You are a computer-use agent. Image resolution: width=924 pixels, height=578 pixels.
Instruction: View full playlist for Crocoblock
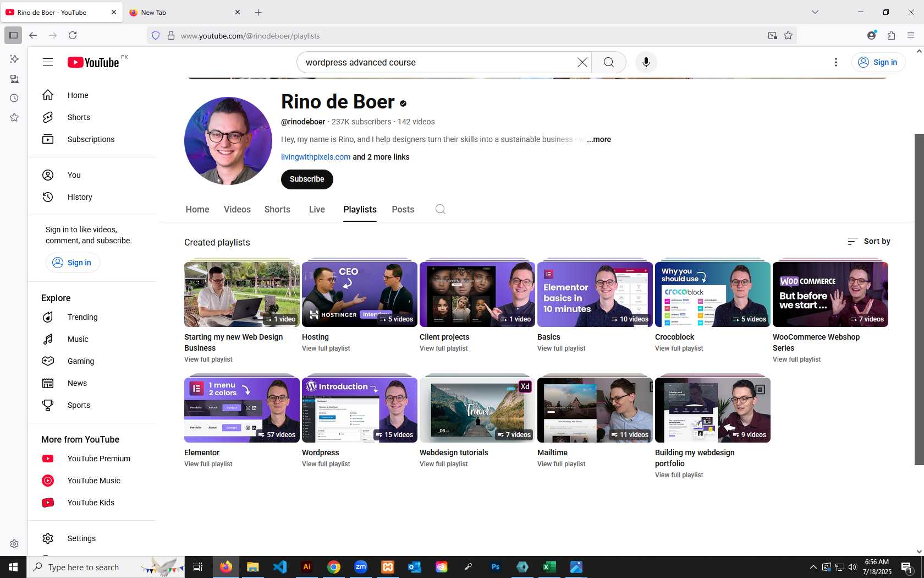pyautogui.click(x=679, y=348)
